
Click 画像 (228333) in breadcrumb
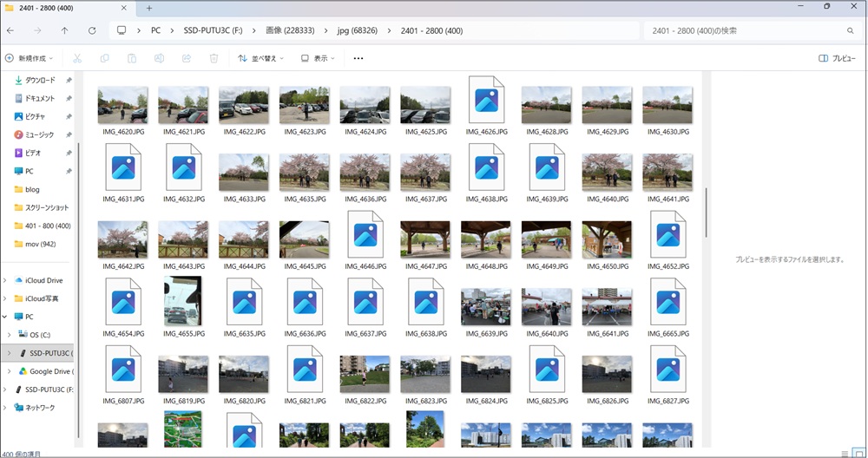[290, 30]
